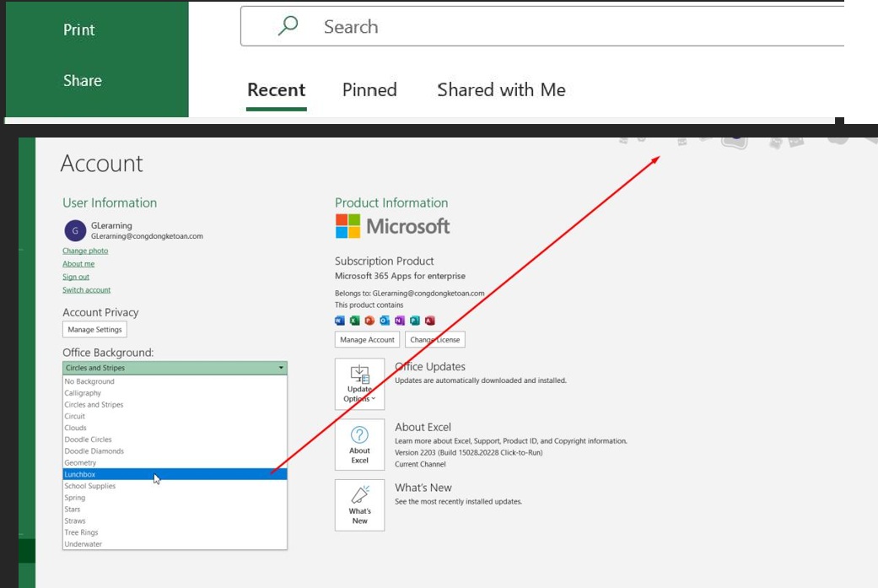The width and height of the screenshot is (878, 588).
Task: Open Update Options menu button
Action: pos(359,384)
